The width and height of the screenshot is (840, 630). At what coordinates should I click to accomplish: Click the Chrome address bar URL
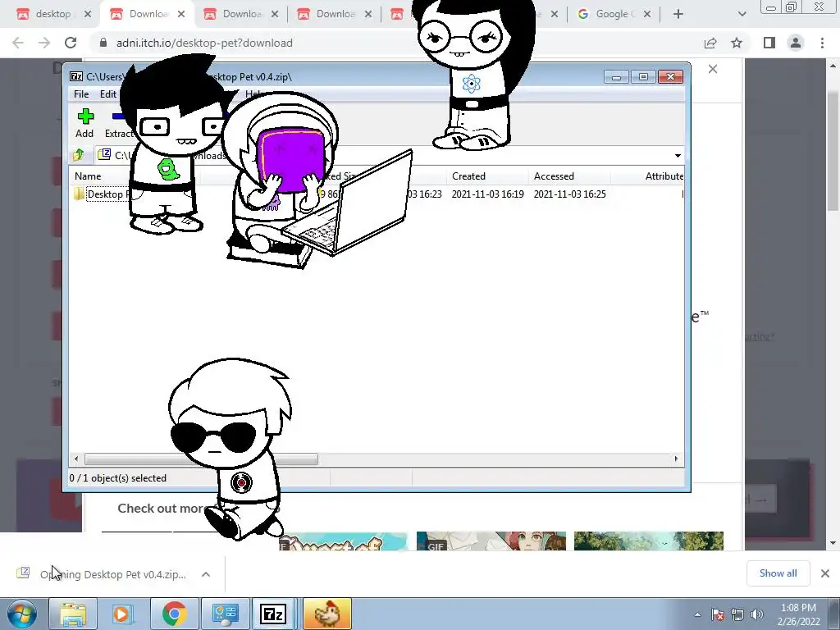coord(204,43)
